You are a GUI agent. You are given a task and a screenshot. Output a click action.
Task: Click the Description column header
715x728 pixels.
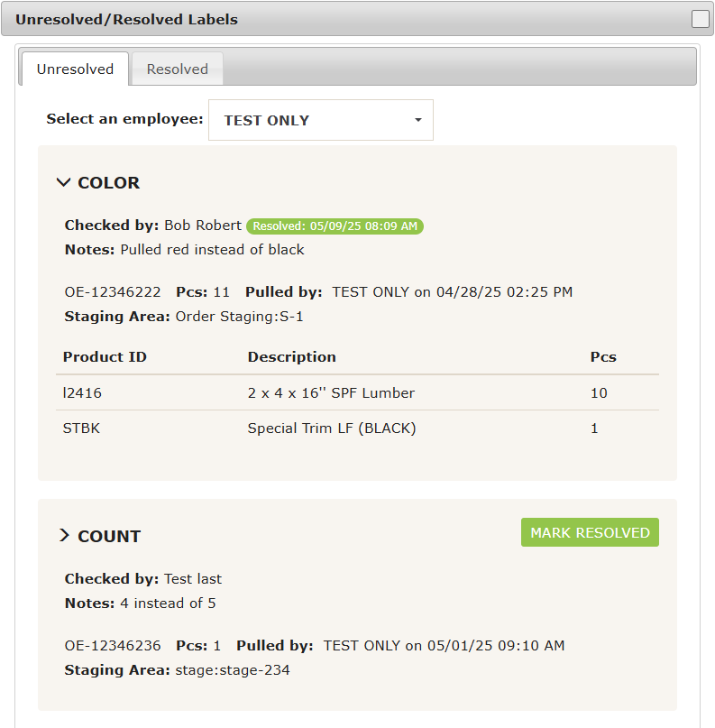(292, 356)
